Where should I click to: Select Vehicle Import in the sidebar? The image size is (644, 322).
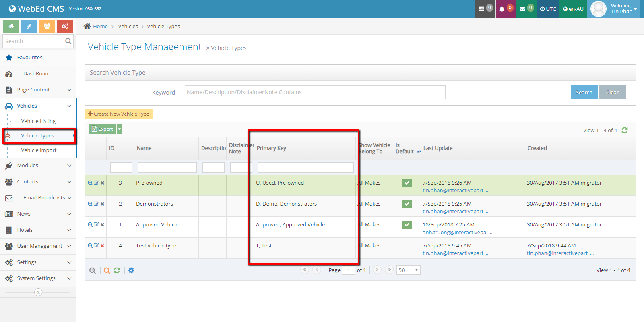pos(39,150)
